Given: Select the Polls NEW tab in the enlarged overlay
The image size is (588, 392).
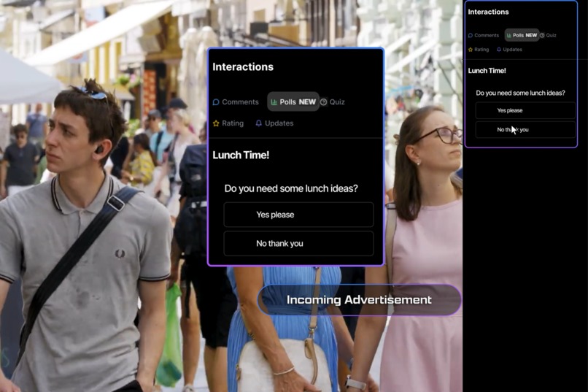Looking at the screenshot, I should click(x=293, y=101).
